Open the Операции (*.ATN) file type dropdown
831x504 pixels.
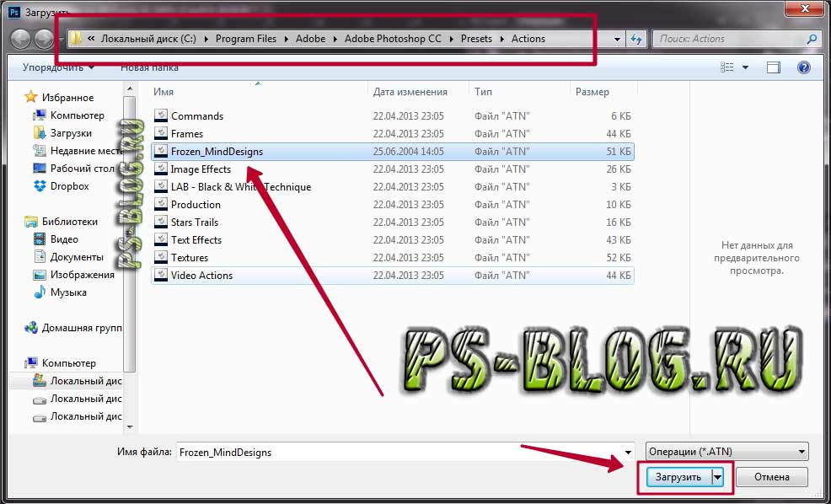[726, 452]
